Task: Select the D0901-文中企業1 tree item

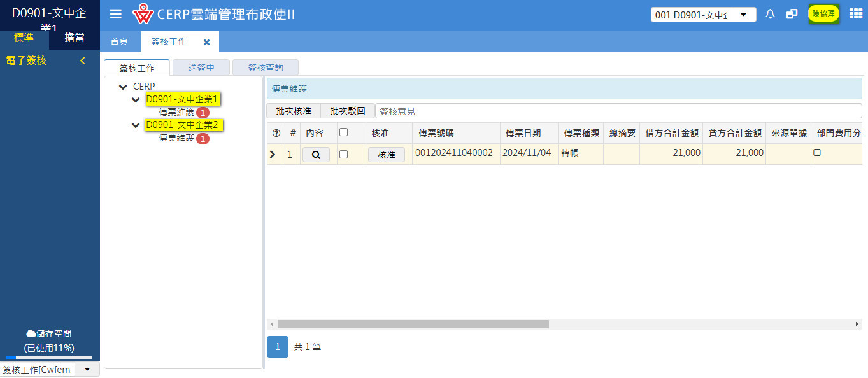Action: pos(183,99)
